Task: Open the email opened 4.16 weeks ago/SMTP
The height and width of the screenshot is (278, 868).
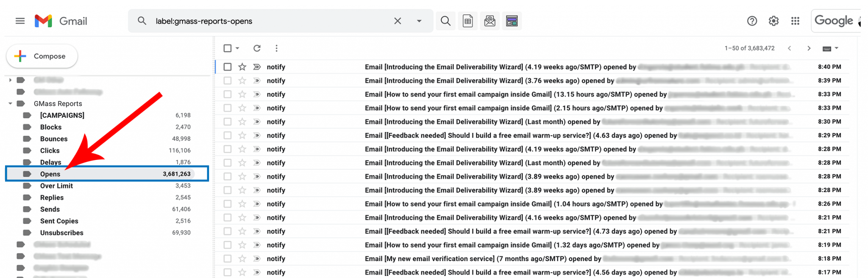Action: tap(532, 217)
